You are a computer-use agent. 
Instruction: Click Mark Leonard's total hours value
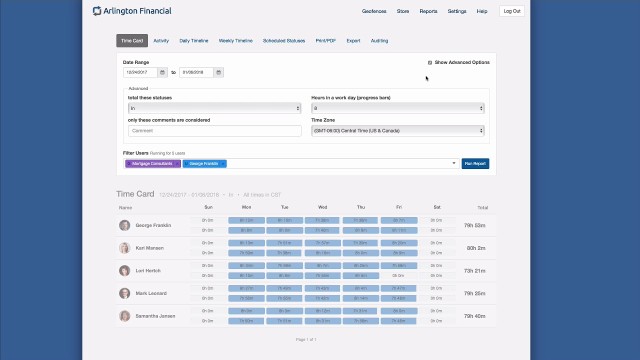pyautogui.click(x=474, y=293)
